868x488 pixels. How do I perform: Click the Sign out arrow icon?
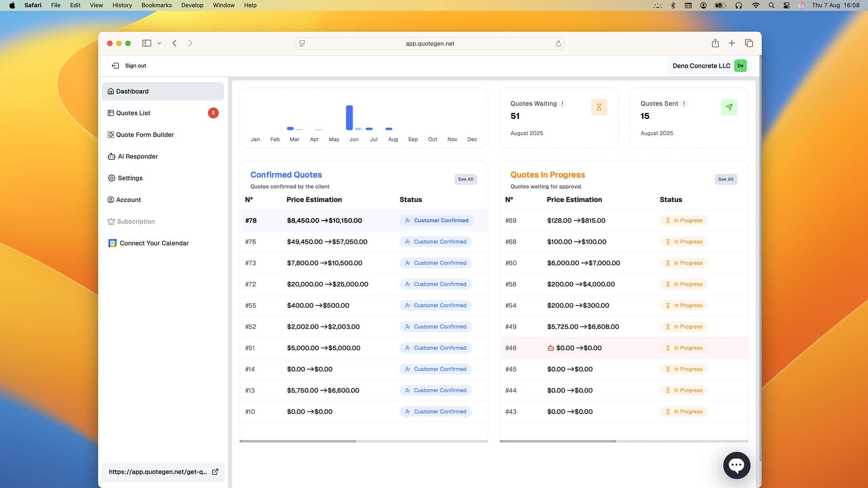point(115,66)
